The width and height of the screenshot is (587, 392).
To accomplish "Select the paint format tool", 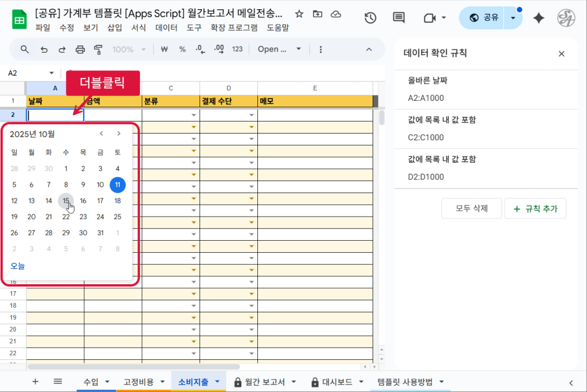I will pyautogui.click(x=98, y=49).
